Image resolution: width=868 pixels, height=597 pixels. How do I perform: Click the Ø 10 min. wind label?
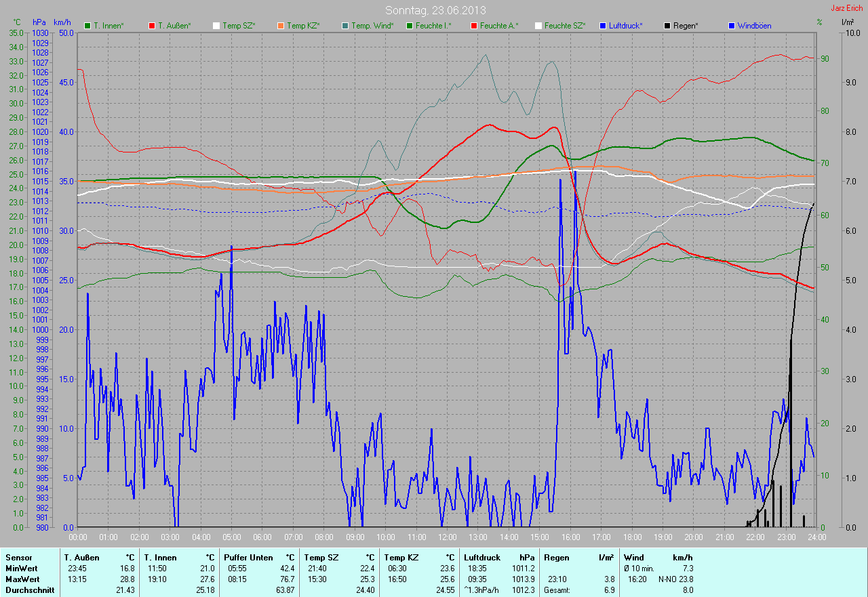(639, 569)
